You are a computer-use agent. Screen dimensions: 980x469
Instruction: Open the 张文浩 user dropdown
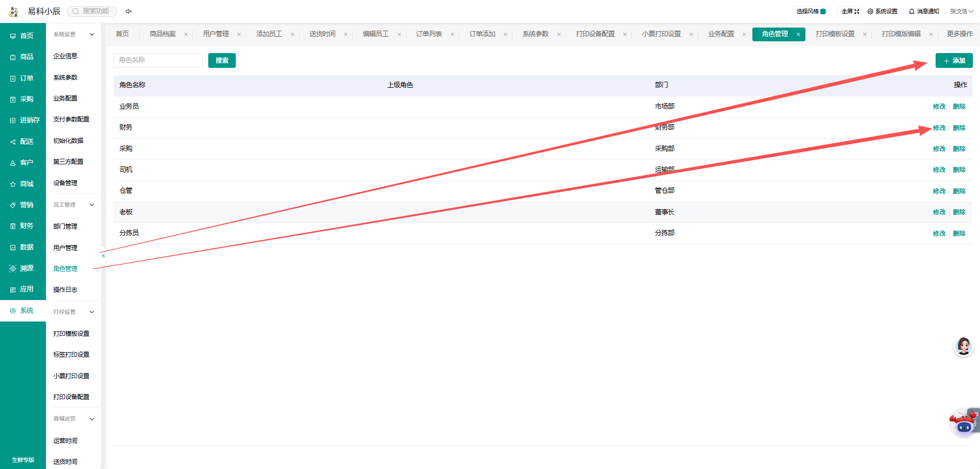tap(962, 11)
